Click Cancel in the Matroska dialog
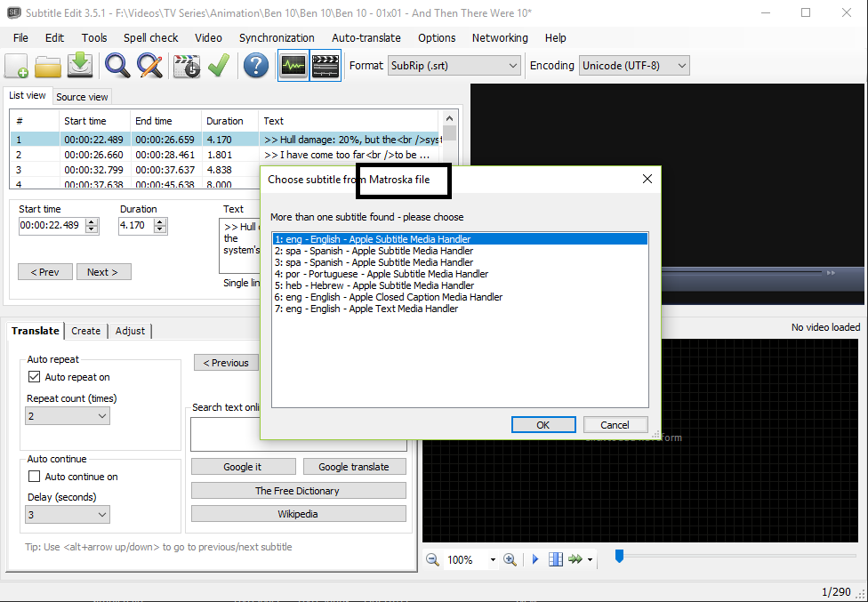Viewport: 868px width, 602px height. 615,424
